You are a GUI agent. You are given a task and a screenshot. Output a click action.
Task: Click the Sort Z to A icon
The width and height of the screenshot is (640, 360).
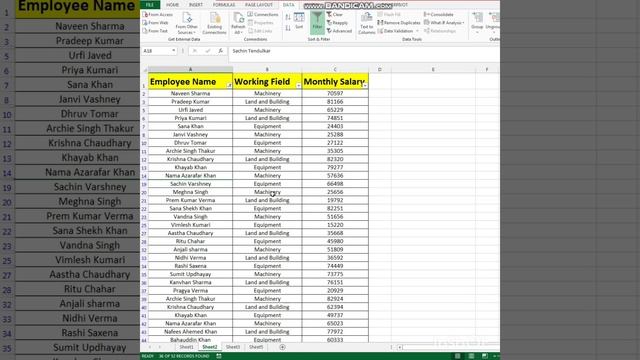(x=288, y=28)
